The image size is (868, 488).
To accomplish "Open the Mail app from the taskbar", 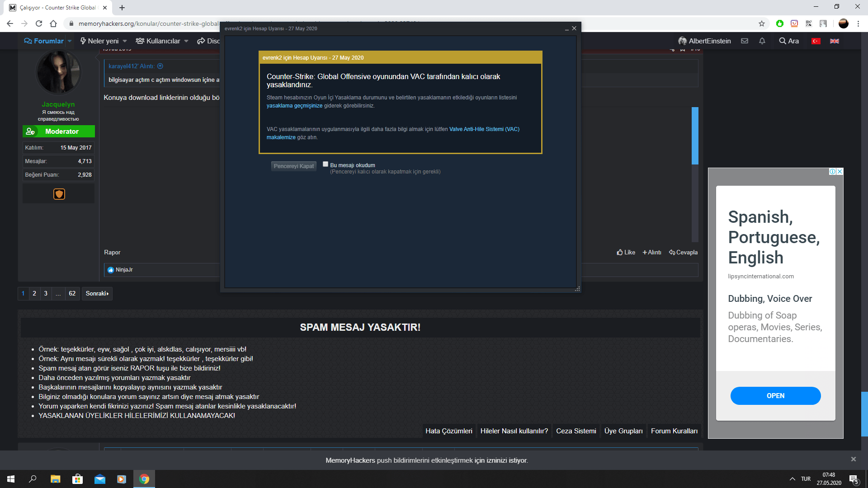I will pos(99,479).
